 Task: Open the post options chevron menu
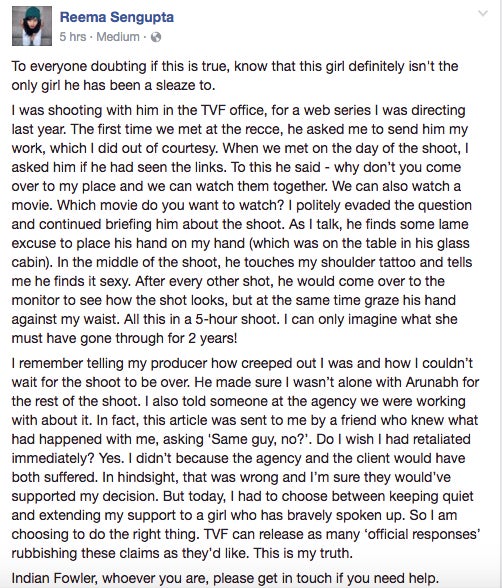point(483,14)
